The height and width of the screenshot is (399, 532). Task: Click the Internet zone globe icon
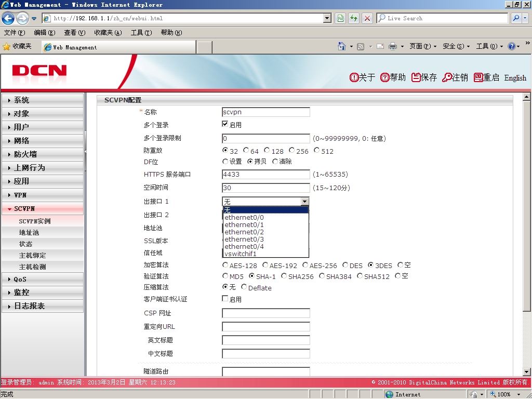pyautogui.click(x=390, y=394)
